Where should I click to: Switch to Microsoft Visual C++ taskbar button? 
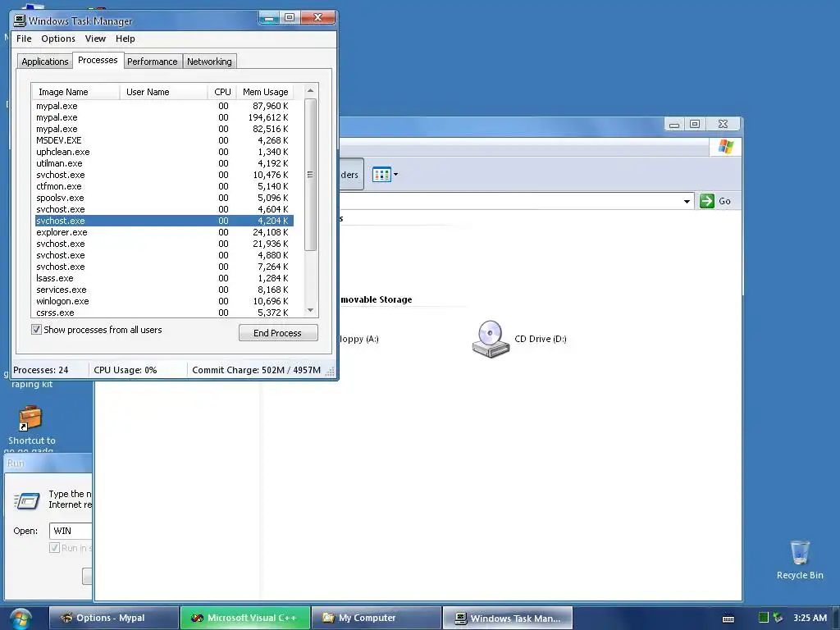[x=245, y=618]
